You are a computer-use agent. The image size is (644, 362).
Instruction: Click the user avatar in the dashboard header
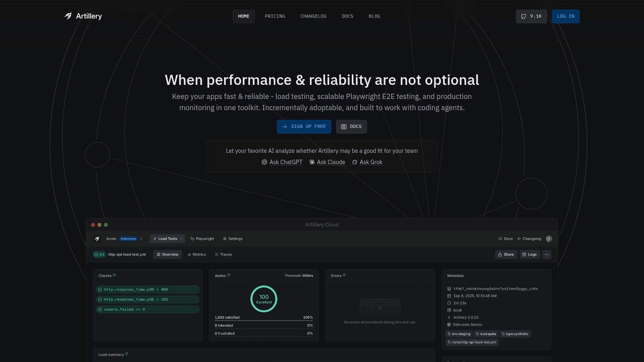click(x=549, y=239)
